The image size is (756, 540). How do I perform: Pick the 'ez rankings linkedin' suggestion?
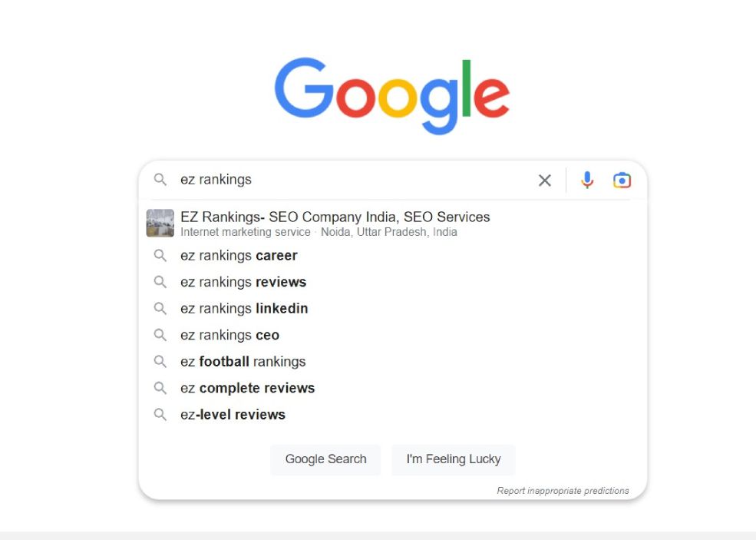pos(244,309)
